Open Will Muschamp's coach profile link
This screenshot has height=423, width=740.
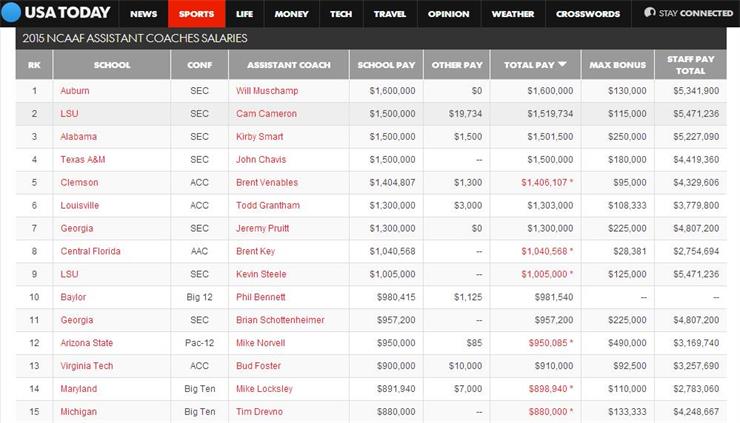tap(265, 91)
